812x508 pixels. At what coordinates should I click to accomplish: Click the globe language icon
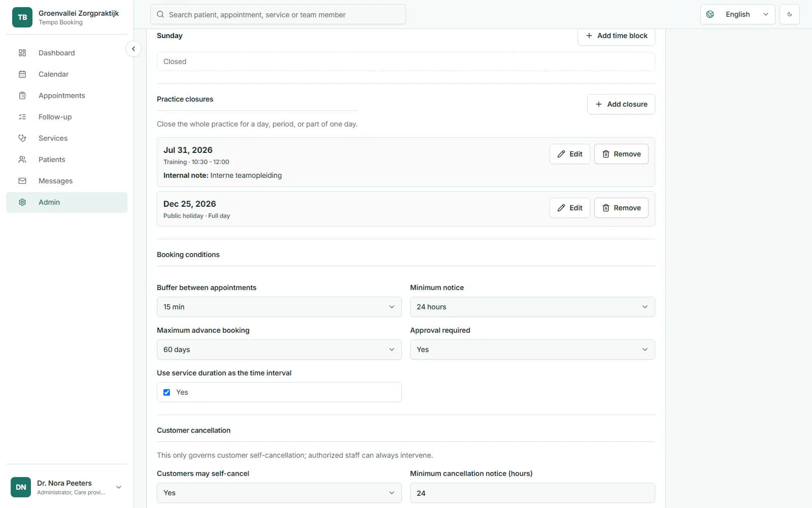coord(710,14)
